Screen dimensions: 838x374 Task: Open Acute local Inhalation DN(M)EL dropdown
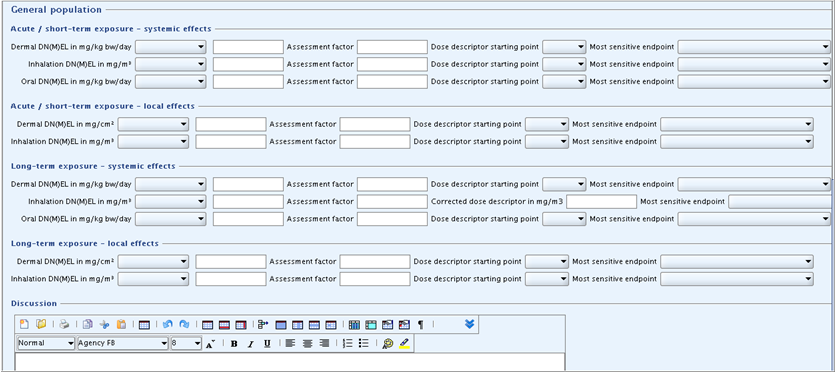pos(153,142)
